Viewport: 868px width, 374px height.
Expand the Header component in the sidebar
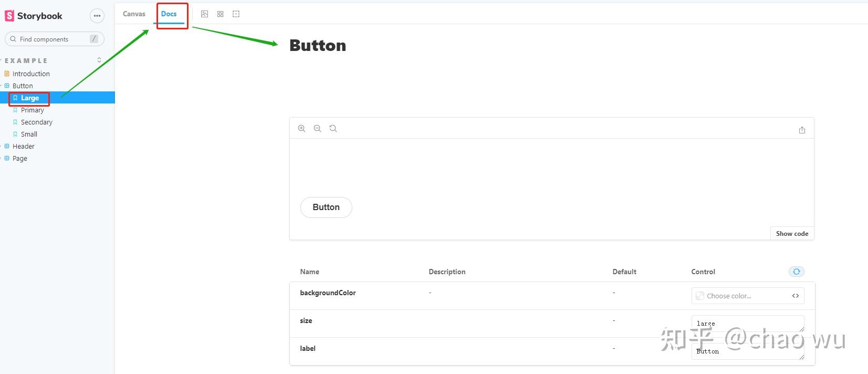(23, 146)
